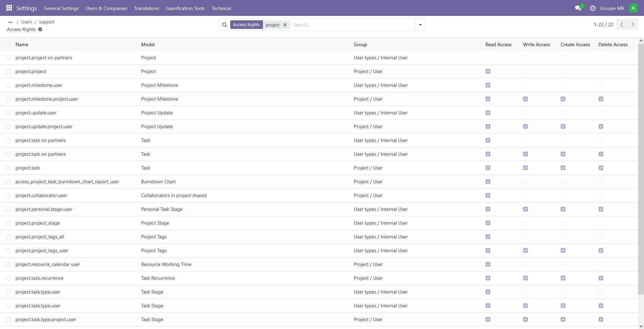Tick the select-all checkbox in header
This screenshot has width=644, height=329.
8,44
